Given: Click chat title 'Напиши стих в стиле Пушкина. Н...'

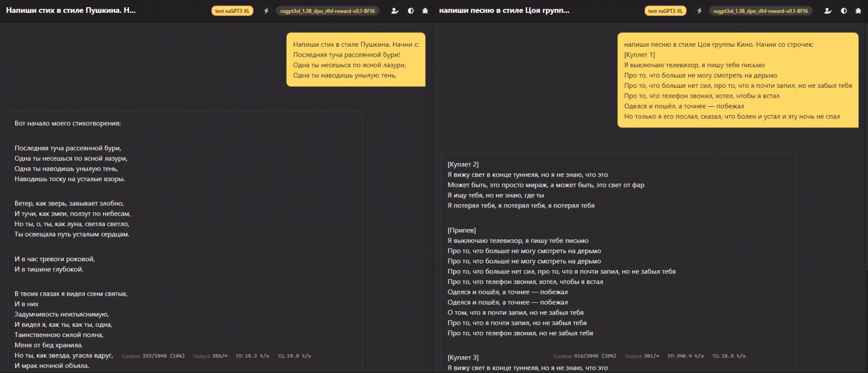Looking at the screenshot, I should coord(71,11).
